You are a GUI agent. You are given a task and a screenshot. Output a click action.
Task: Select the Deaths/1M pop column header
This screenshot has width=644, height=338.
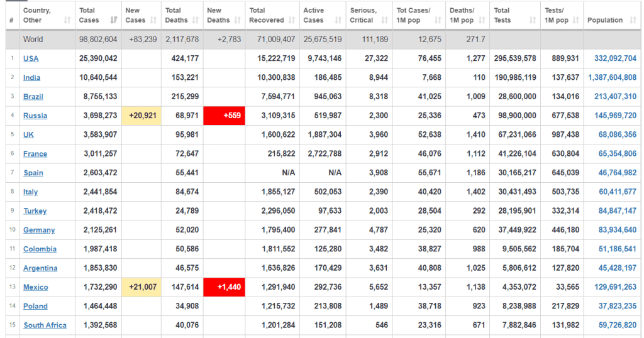pyautogui.click(x=462, y=15)
